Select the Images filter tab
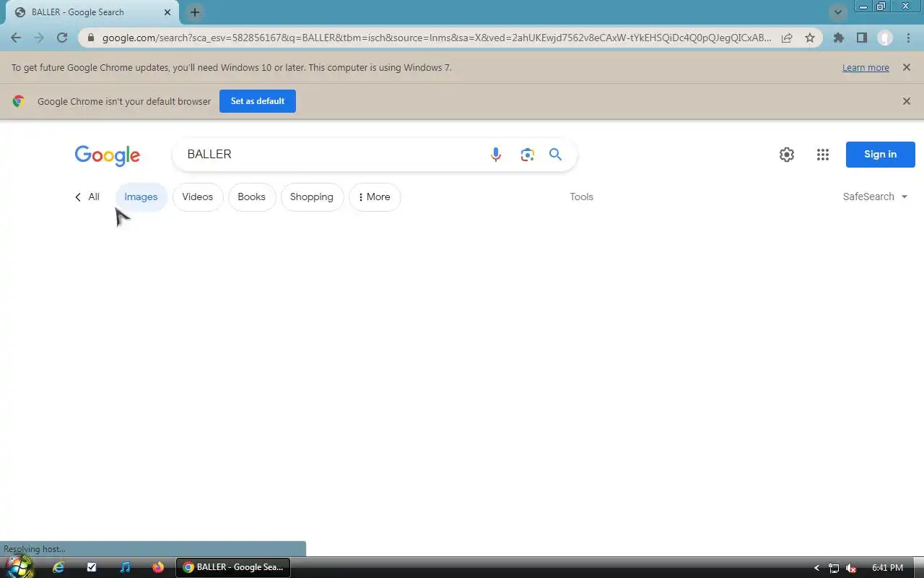Viewport: 924px width, 578px height. point(141,197)
